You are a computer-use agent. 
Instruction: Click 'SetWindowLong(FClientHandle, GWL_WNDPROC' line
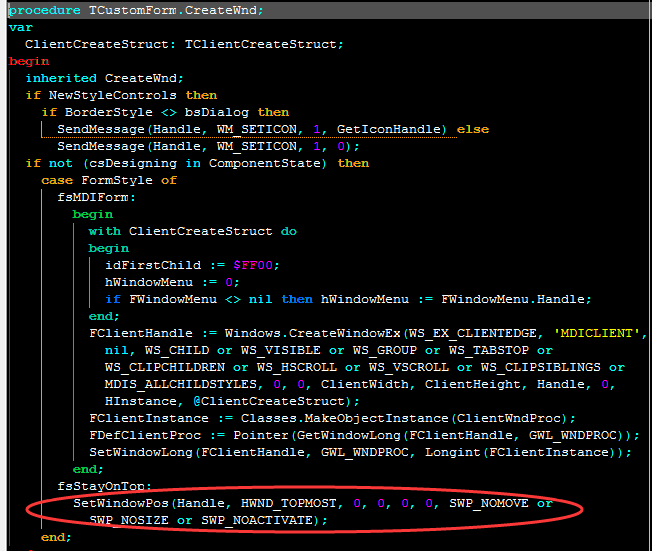(361, 452)
